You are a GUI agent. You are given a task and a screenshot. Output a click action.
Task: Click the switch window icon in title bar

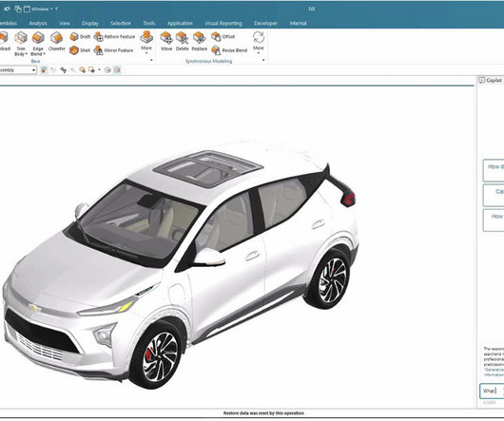(x=18, y=9)
